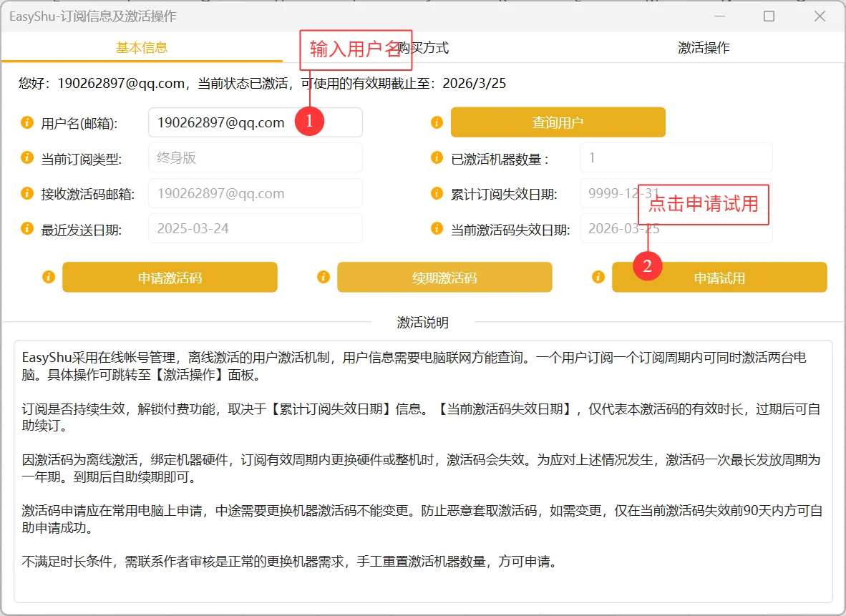This screenshot has width=846, height=616.
Task: Click the 已激活机器数量 label text
Action: [500, 159]
